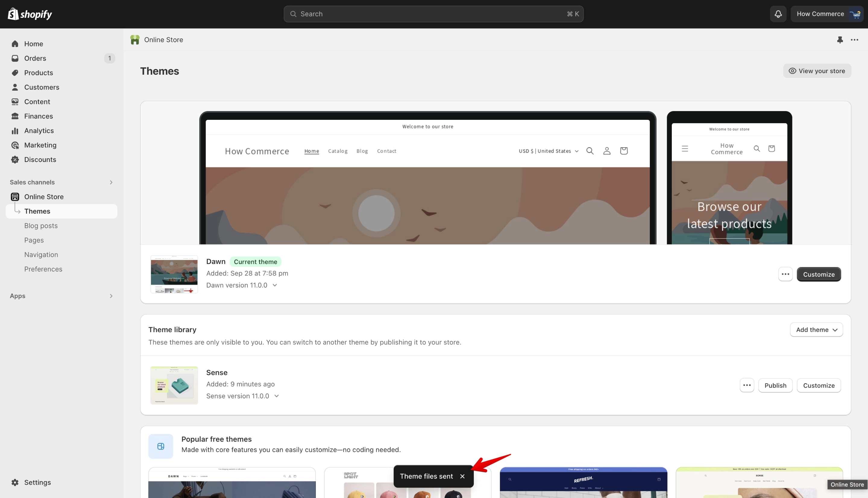This screenshot has width=868, height=498.
Task: Click the desktop preview cart icon
Action: coord(624,151)
